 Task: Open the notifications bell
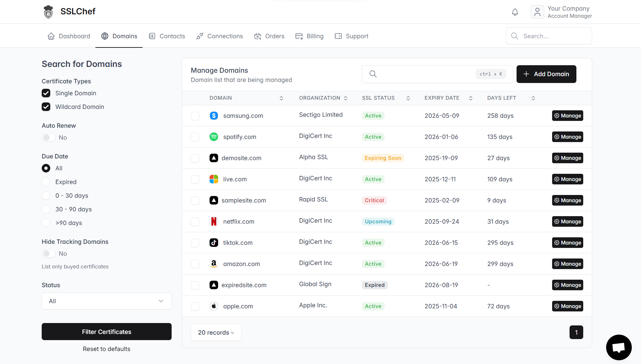[x=515, y=12]
